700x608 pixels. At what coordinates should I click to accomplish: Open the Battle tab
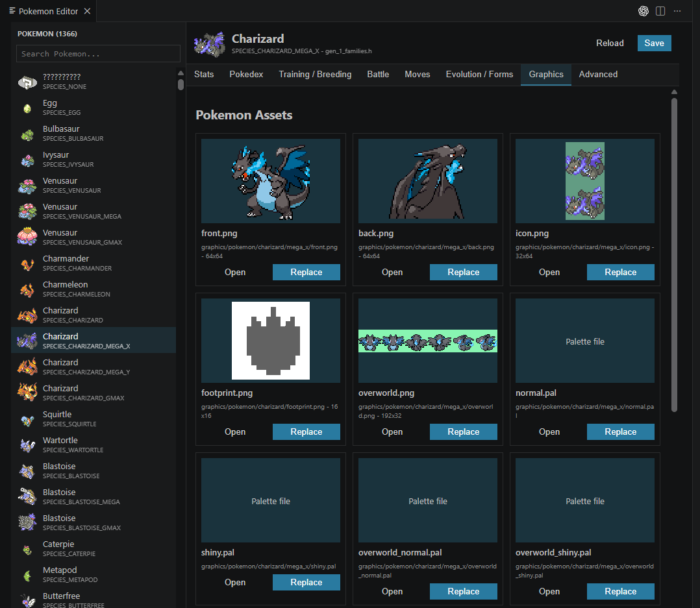(378, 75)
